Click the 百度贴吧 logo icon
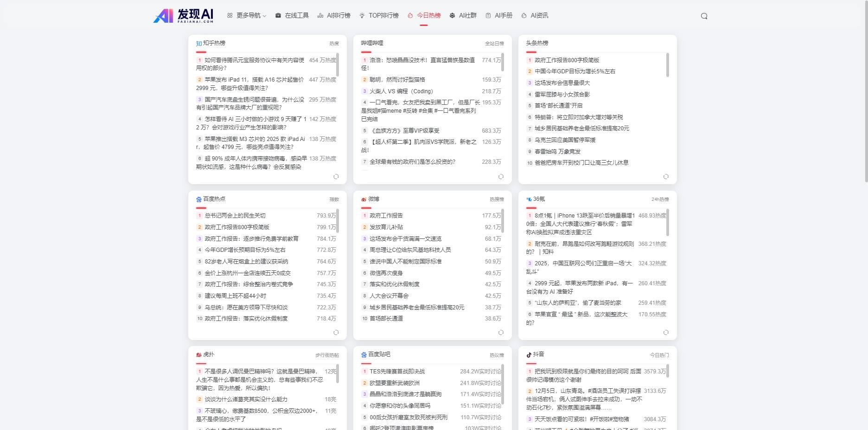The width and height of the screenshot is (868, 430). (x=364, y=354)
